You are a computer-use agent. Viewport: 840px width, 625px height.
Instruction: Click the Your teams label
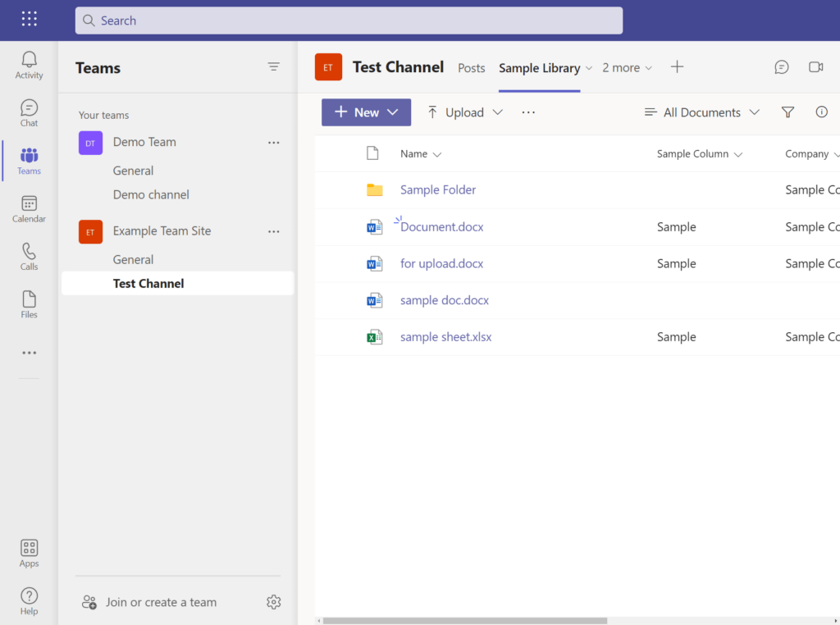(104, 115)
